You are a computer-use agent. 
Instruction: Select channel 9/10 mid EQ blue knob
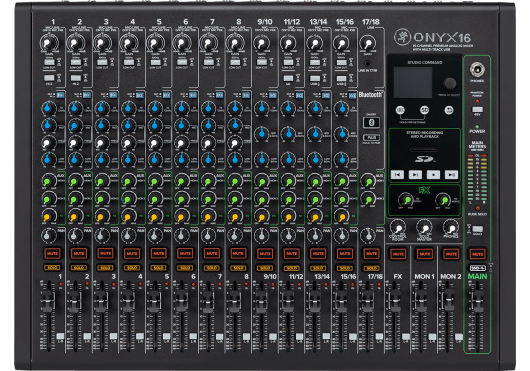(x=262, y=133)
